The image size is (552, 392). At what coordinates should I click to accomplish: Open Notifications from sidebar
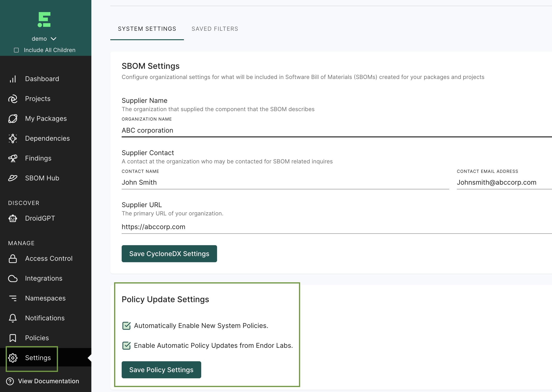[x=45, y=318]
